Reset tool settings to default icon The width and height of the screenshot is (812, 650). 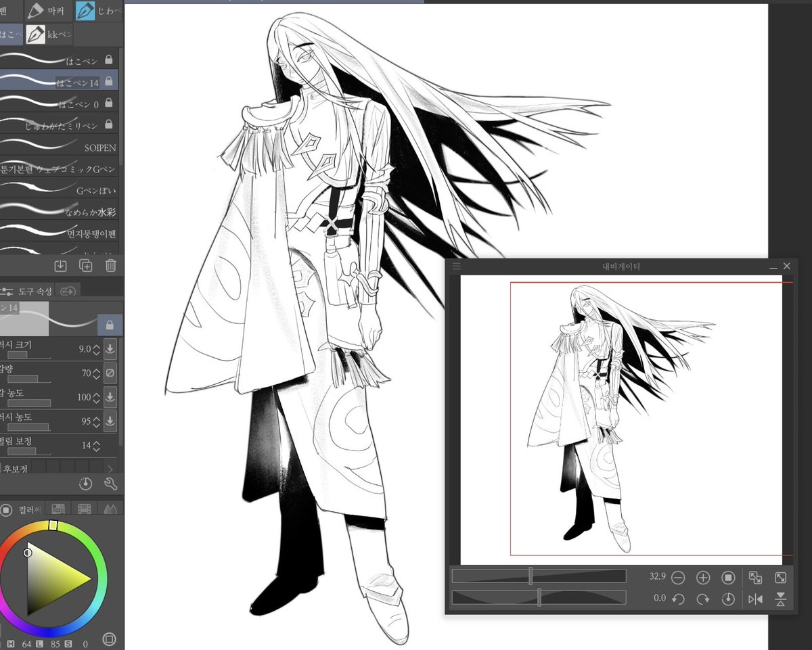[x=85, y=484]
